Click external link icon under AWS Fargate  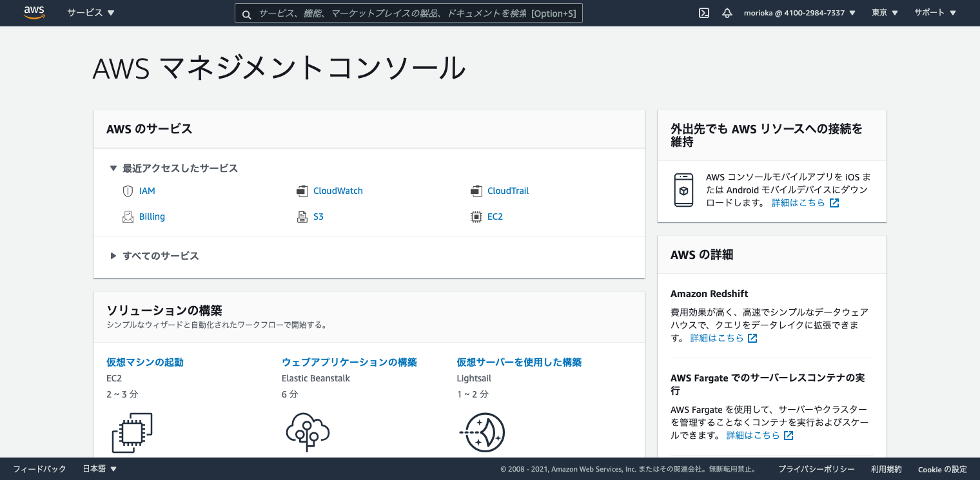pyautogui.click(x=789, y=436)
